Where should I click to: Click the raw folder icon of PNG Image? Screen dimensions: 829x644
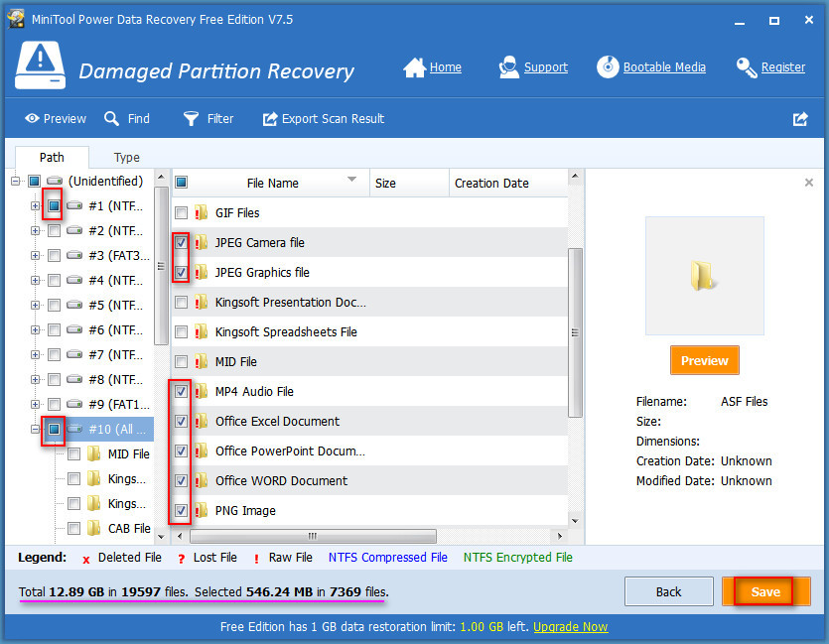click(x=201, y=510)
